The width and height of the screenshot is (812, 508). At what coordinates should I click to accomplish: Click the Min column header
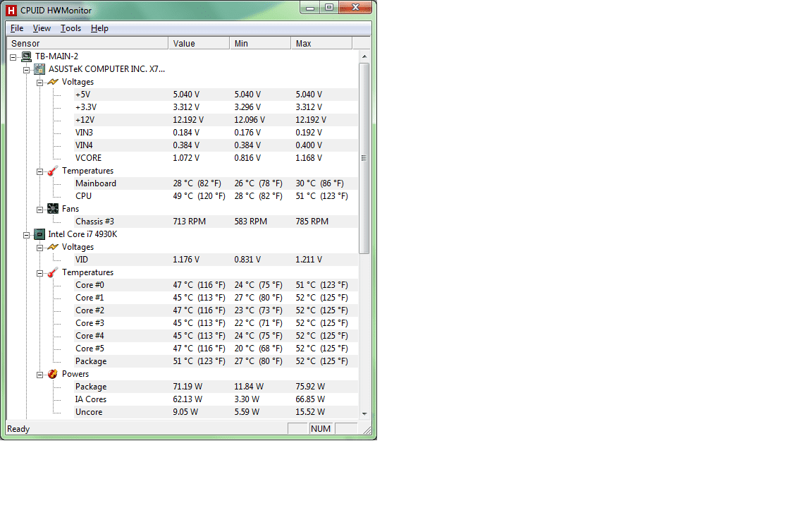(x=260, y=44)
